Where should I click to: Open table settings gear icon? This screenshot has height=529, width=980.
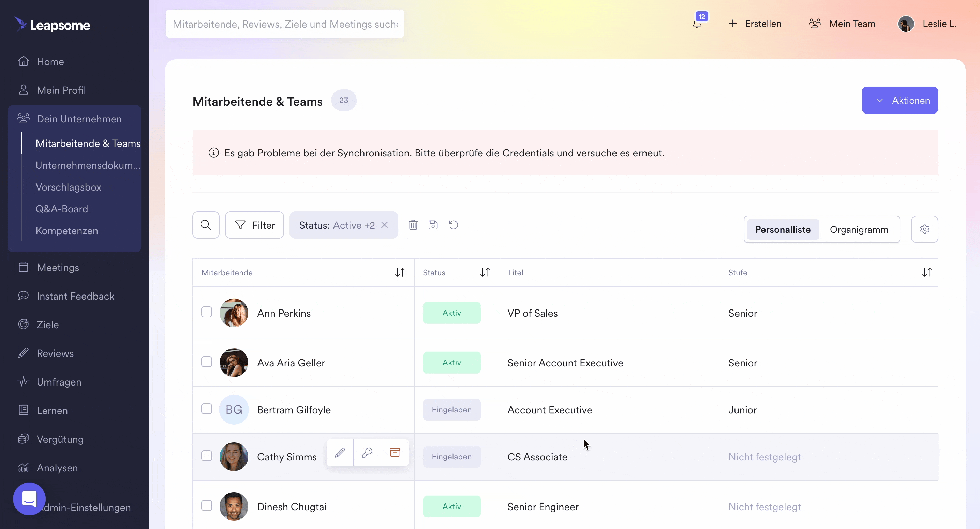click(x=924, y=229)
